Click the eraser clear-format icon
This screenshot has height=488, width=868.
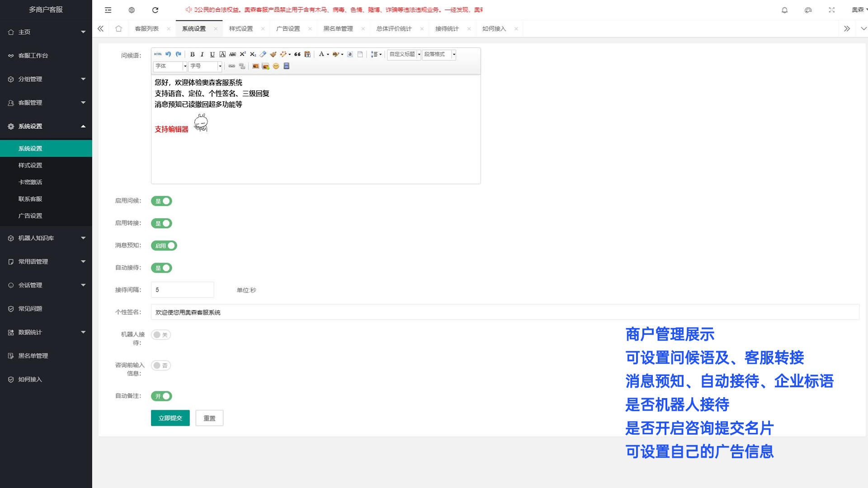pyautogui.click(x=263, y=54)
